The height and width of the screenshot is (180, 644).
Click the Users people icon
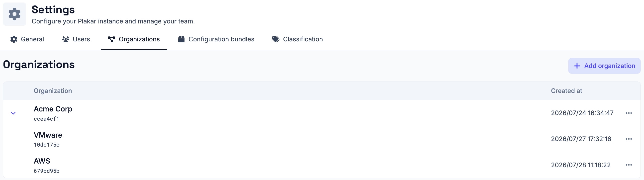coord(66,39)
